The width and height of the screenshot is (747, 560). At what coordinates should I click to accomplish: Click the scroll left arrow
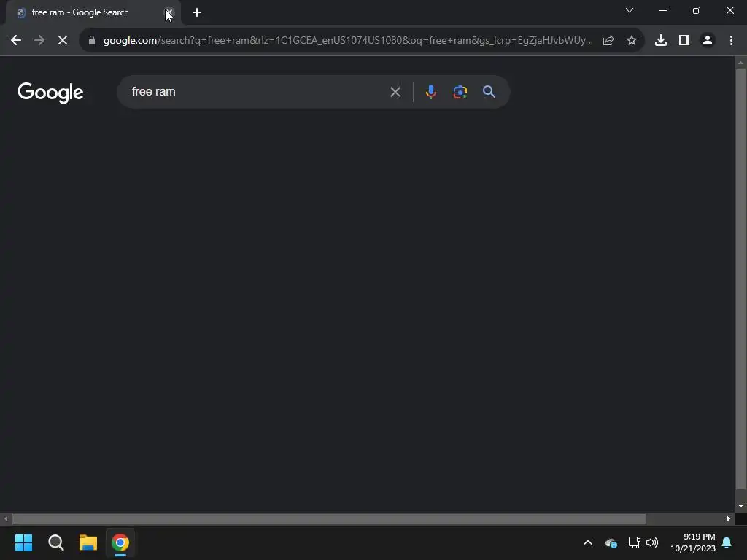[x=6, y=519]
